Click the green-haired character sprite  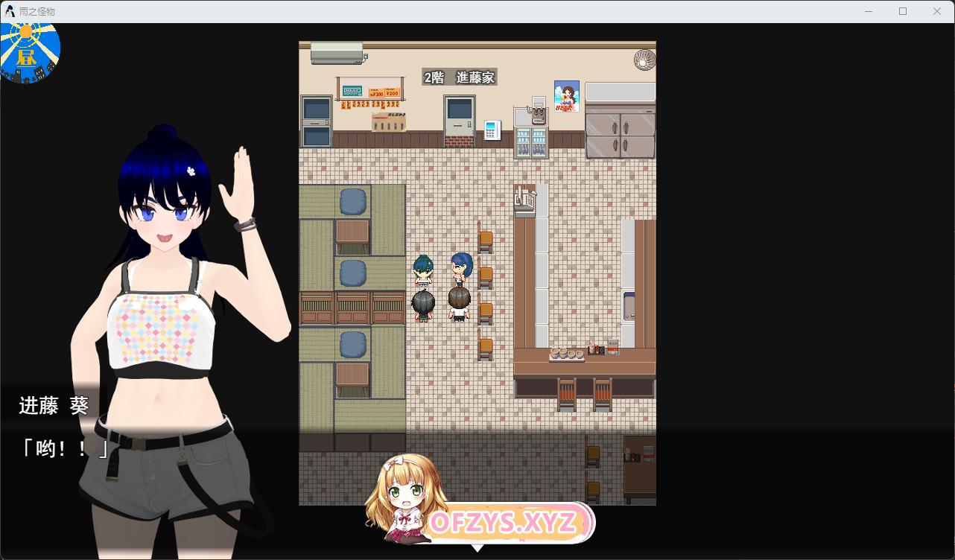tap(423, 270)
